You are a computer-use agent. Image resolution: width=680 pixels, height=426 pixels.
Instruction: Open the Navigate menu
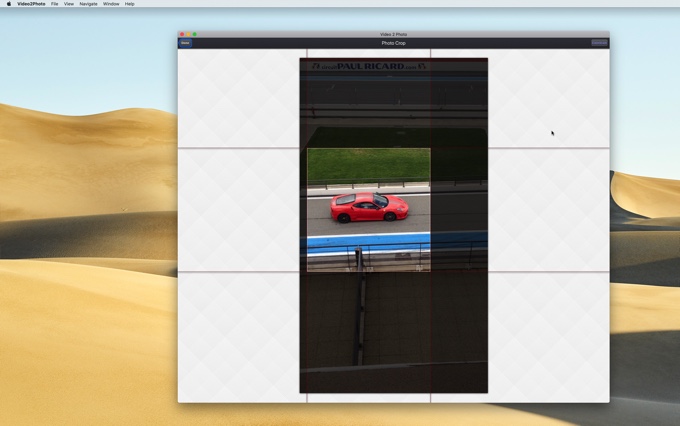click(x=89, y=4)
